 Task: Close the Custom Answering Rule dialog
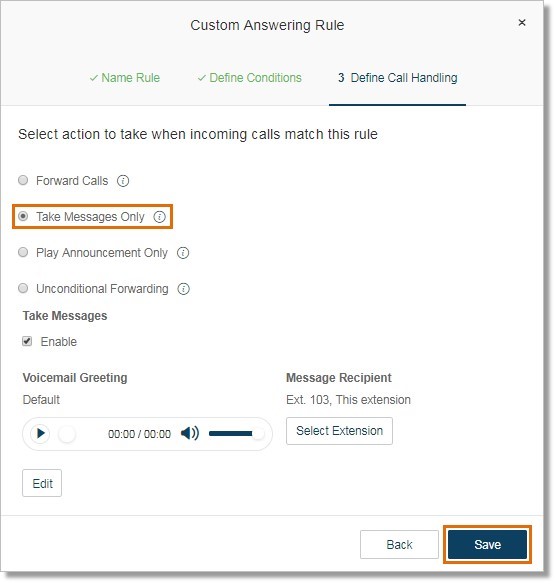(522, 22)
